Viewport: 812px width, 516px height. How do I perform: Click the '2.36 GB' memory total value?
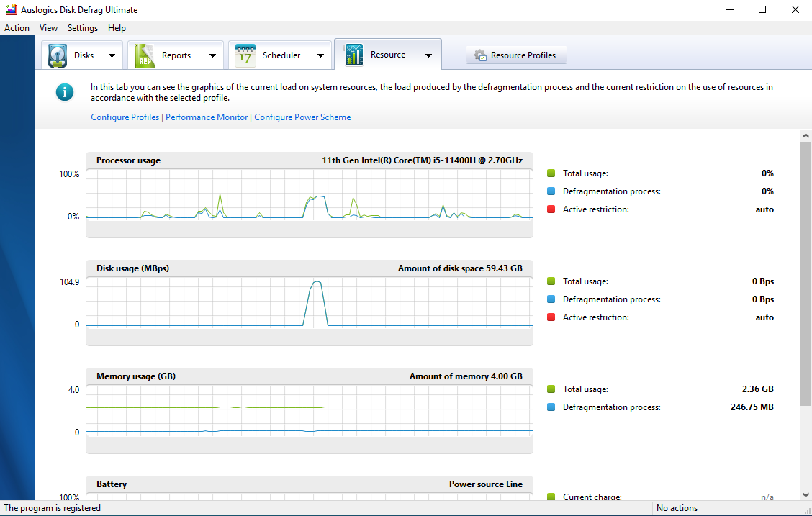point(757,389)
